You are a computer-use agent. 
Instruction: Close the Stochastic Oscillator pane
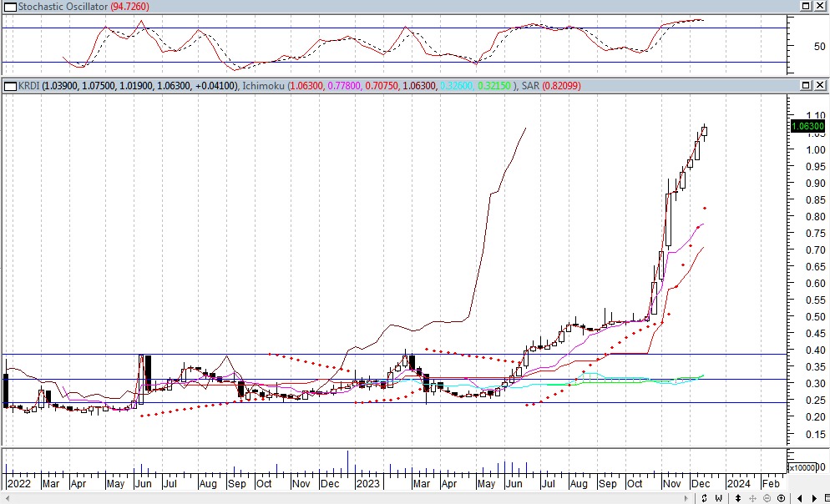click(820, 6)
